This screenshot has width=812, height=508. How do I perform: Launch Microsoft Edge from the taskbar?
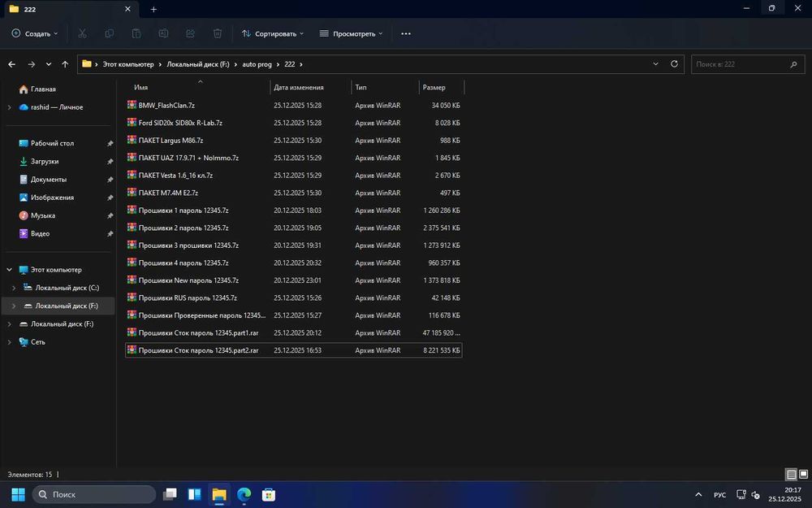coord(244,494)
